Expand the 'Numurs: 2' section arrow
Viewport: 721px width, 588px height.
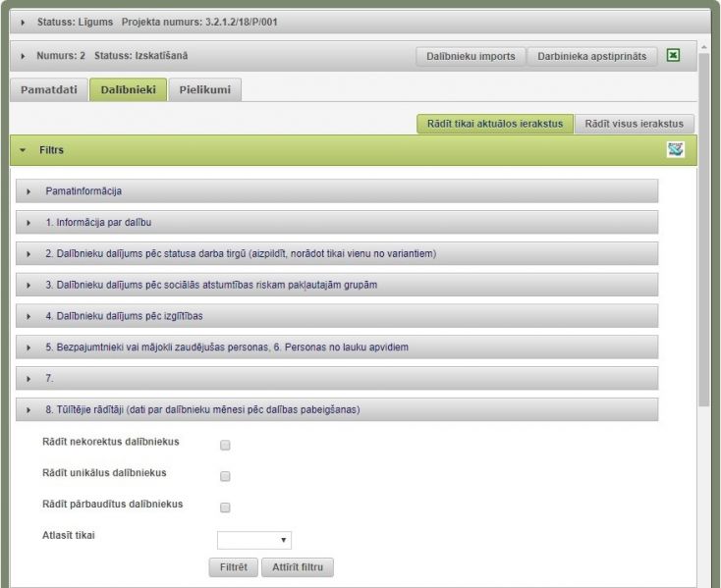click(23, 56)
